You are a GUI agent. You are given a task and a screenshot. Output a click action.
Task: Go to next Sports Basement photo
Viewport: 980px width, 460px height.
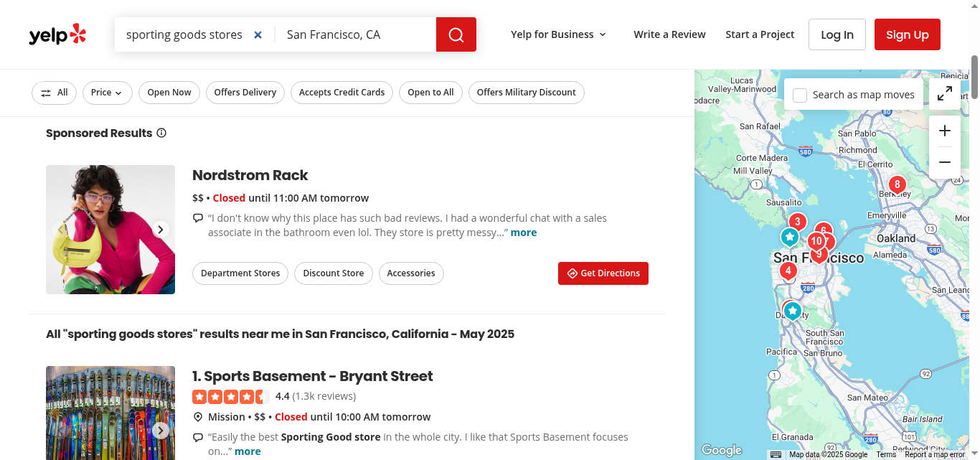[x=161, y=431]
